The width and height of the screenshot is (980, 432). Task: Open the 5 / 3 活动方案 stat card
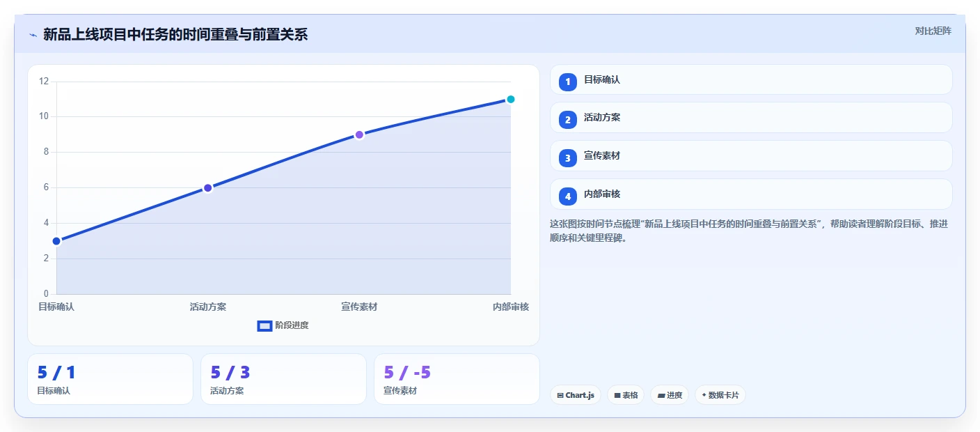pos(283,379)
